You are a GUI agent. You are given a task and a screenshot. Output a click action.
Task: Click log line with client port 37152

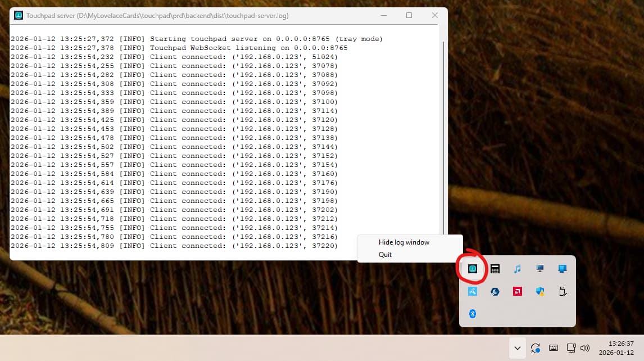click(x=174, y=156)
